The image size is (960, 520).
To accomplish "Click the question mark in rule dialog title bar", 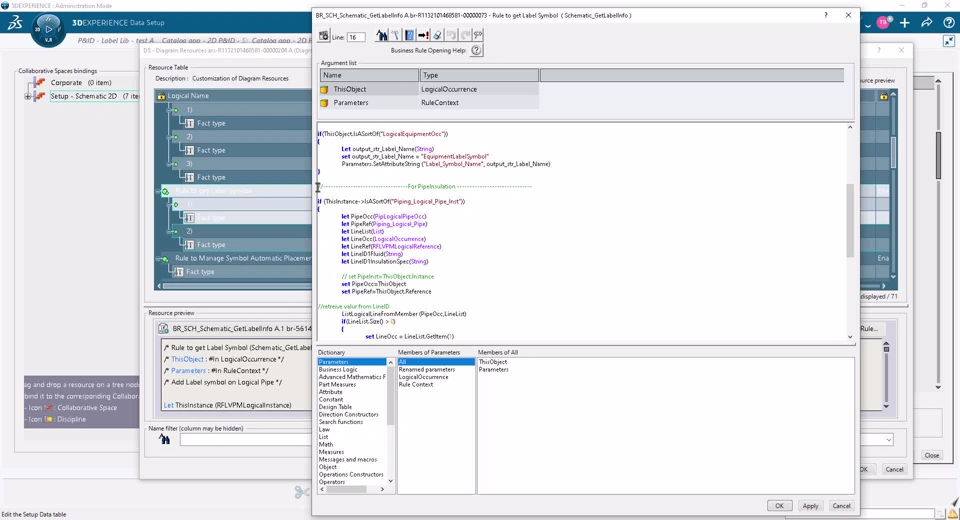I will tap(825, 15).
